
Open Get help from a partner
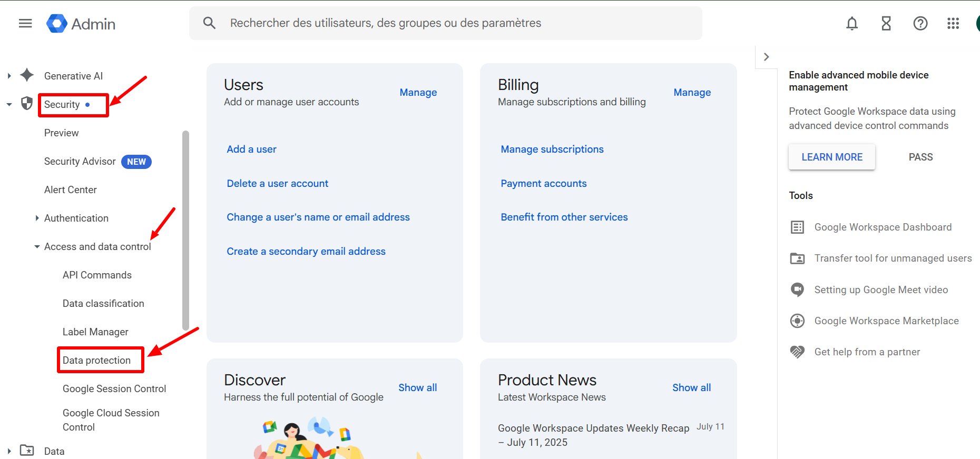coord(867,352)
